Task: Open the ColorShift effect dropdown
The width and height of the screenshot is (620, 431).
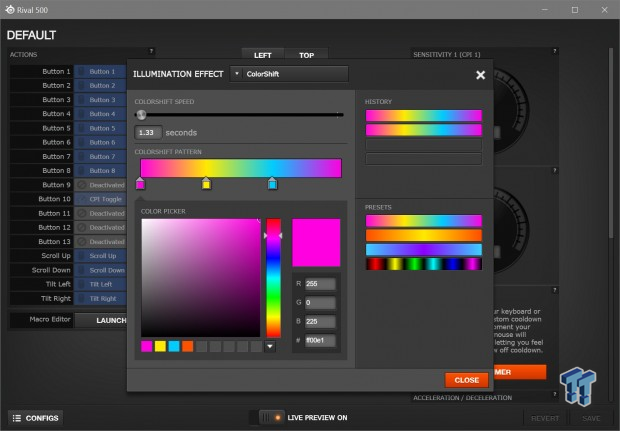Action: [x=289, y=74]
